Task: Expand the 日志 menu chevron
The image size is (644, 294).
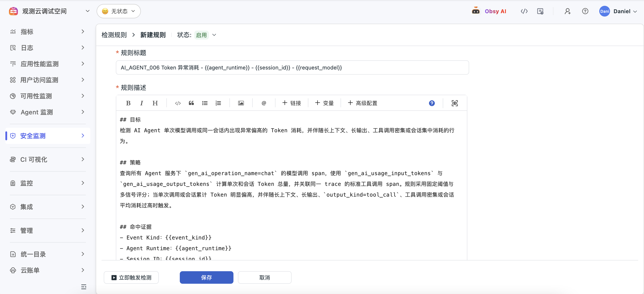Action: [x=83, y=47]
